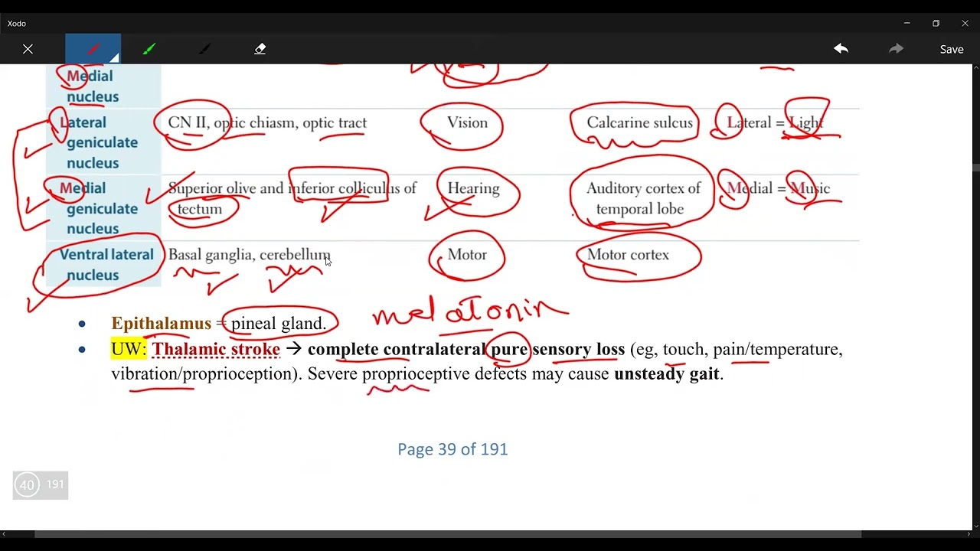Select the black pen tool
Viewport: 980px width, 551px height.
click(x=204, y=49)
